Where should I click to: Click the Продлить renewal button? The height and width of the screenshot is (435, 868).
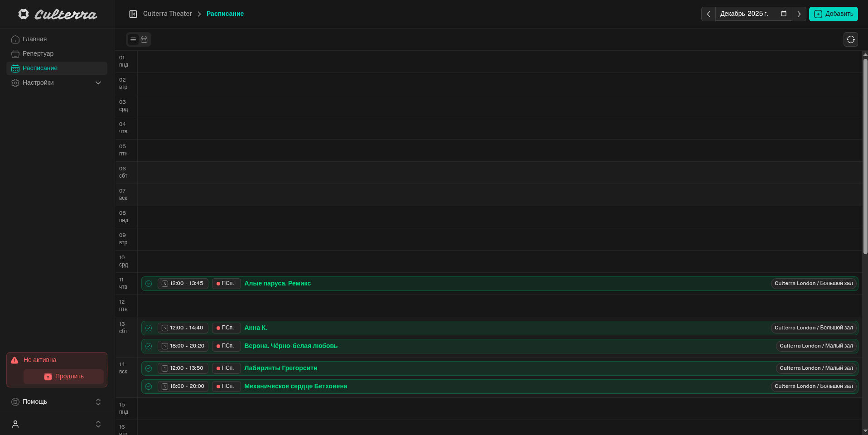point(64,377)
